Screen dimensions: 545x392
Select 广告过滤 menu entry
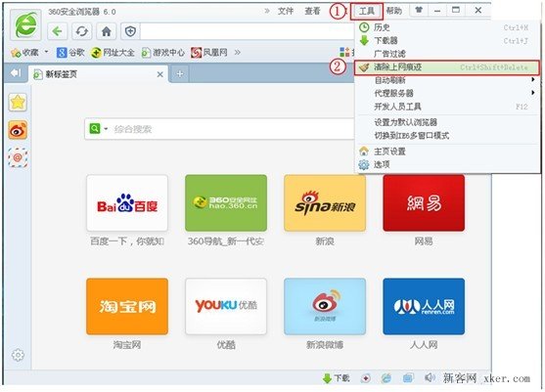(448, 54)
